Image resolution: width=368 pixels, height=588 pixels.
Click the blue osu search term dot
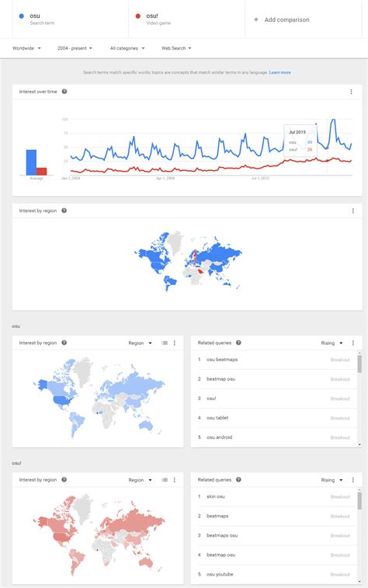(x=22, y=16)
